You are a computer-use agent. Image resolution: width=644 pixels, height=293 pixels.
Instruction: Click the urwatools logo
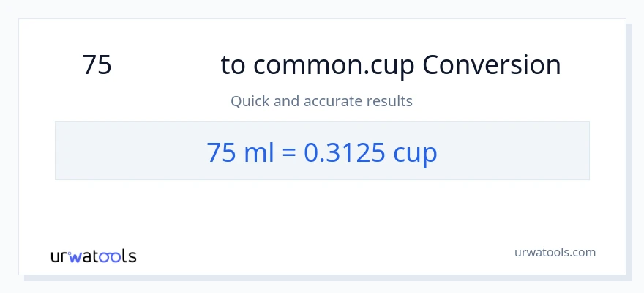pos(93,256)
